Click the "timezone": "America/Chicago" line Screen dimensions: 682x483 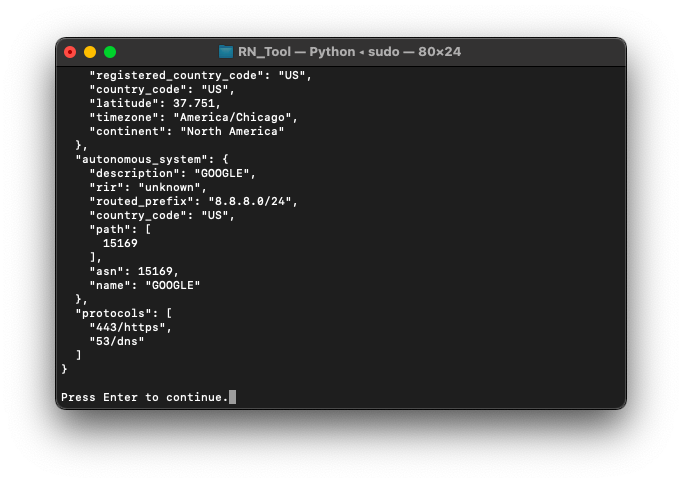point(194,117)
